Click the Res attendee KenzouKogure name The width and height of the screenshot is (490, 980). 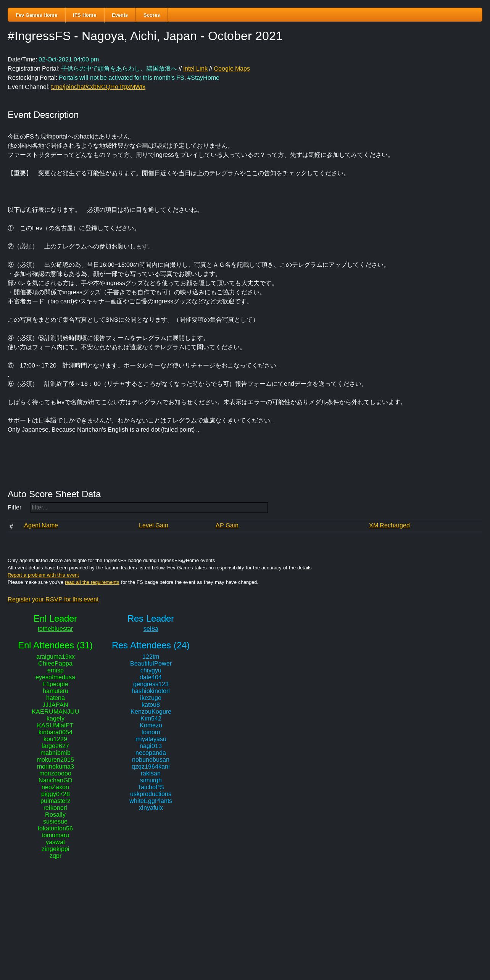click(x=151, y=712)
